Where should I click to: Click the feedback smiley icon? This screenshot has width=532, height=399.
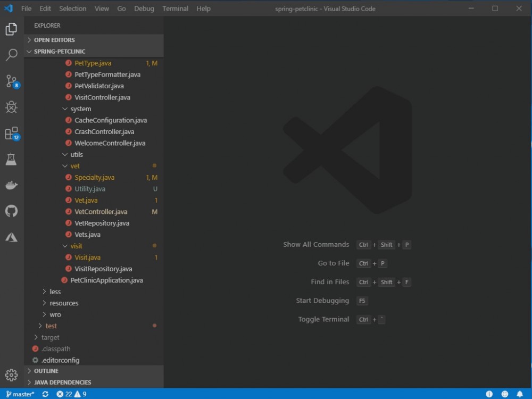[505, 394]
